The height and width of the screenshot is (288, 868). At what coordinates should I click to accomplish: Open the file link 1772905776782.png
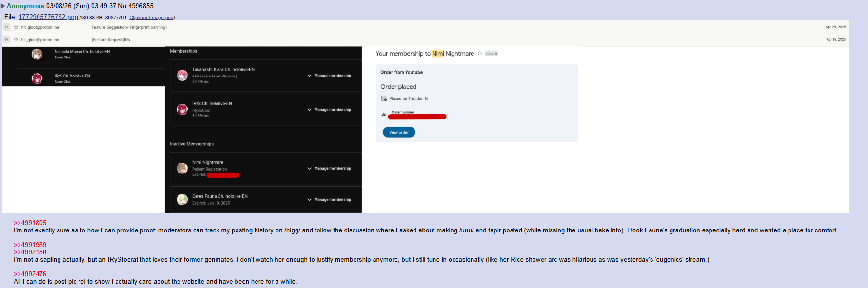tap(48, 17)
